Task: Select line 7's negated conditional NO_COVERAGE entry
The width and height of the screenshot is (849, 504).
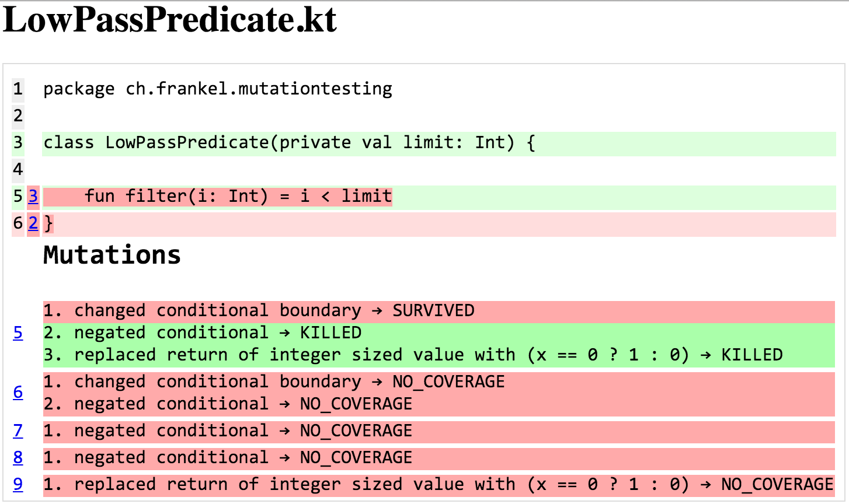Action: 228,431
